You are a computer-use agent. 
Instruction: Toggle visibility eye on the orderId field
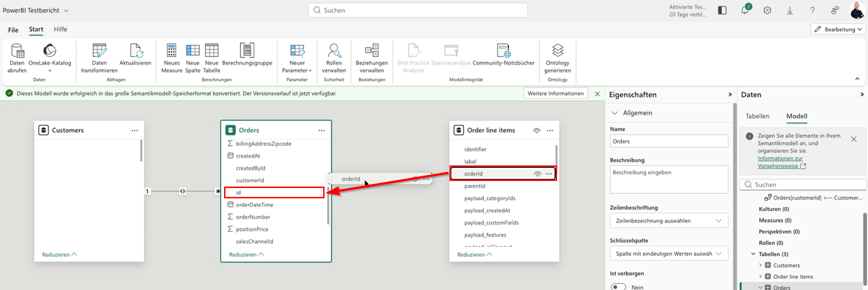pyautogui.click(x=537, y=174)
